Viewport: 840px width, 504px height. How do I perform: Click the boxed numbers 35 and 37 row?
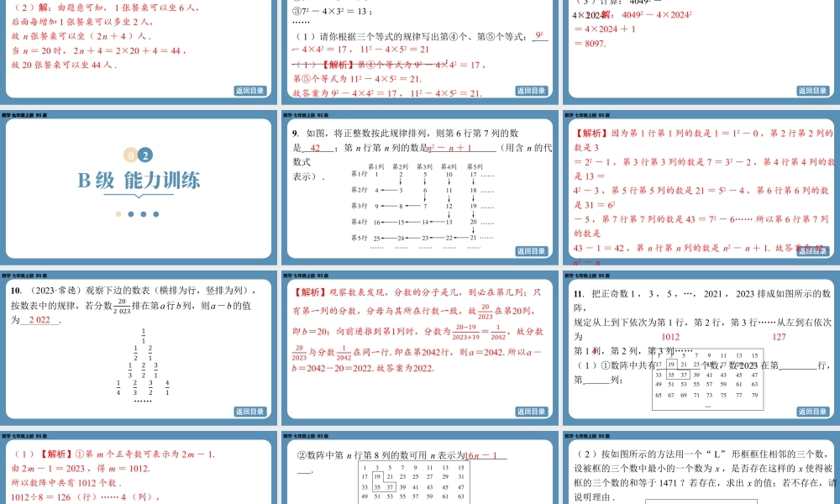click(677, 375)
